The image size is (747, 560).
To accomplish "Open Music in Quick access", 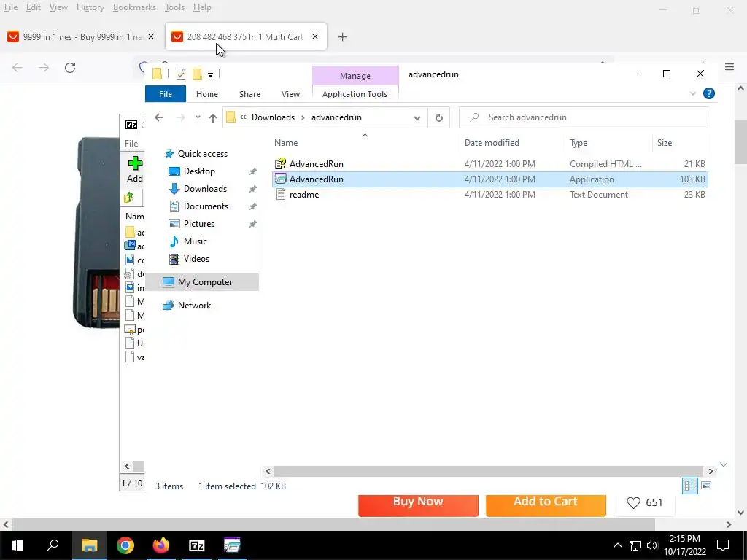I will 196,241.
